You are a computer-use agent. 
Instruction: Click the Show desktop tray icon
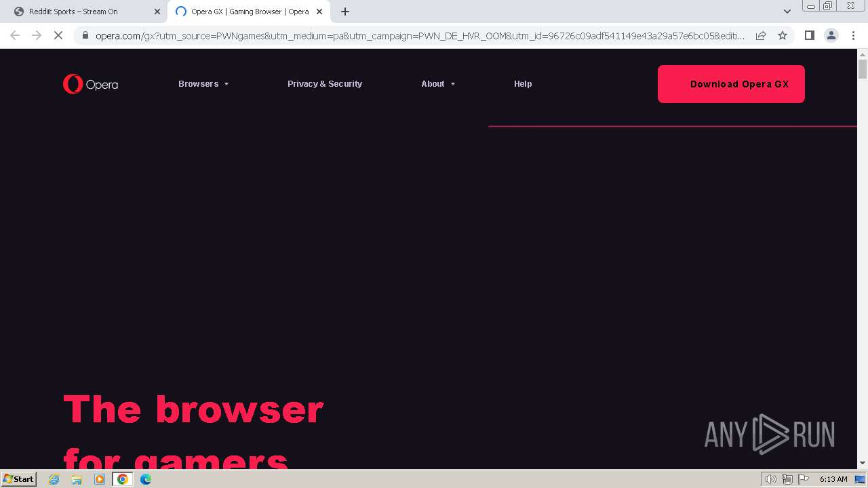(x=860, y=479)
